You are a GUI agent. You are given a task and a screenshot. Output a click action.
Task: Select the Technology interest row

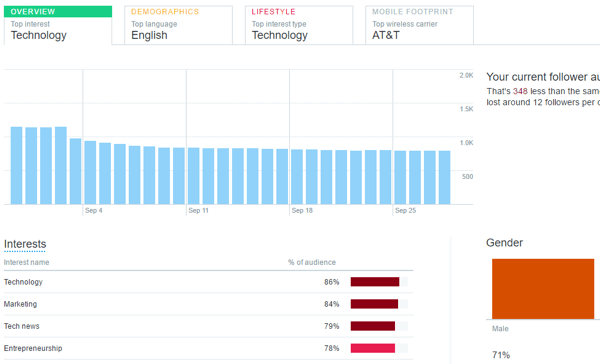209,282
